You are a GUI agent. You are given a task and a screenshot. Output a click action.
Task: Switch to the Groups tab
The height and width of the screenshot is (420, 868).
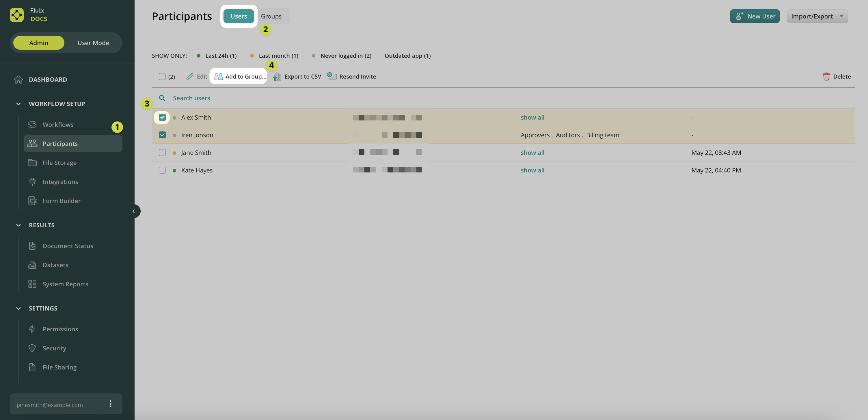point(271,16)
